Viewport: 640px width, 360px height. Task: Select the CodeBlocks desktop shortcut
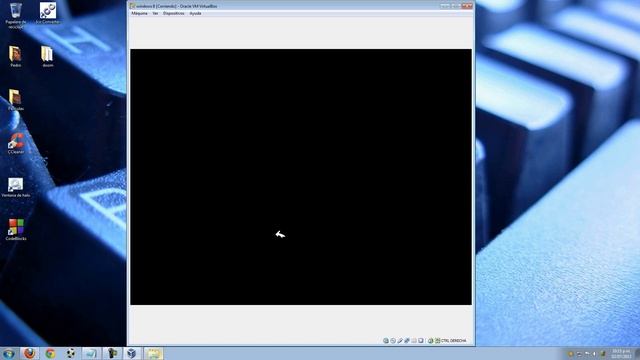16,229
